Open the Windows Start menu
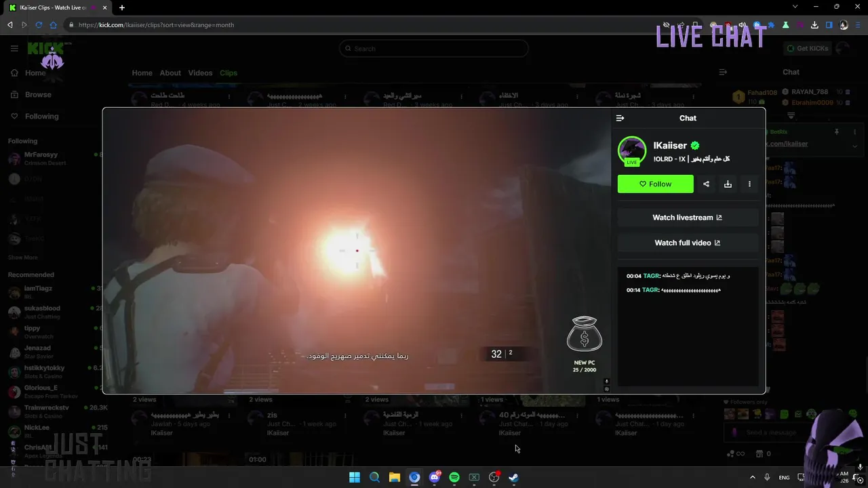The width and height of the screenshot is (868, 488). (x=355, y=477)
